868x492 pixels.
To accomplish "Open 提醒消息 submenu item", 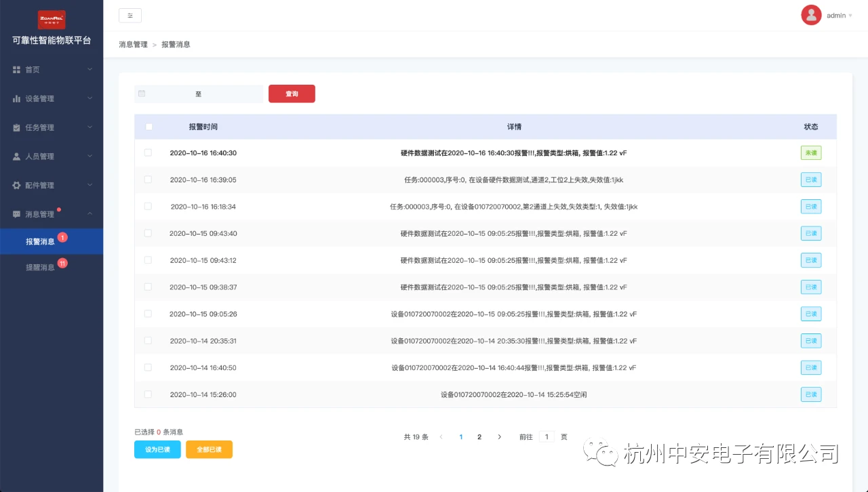I will click(40, 268).
